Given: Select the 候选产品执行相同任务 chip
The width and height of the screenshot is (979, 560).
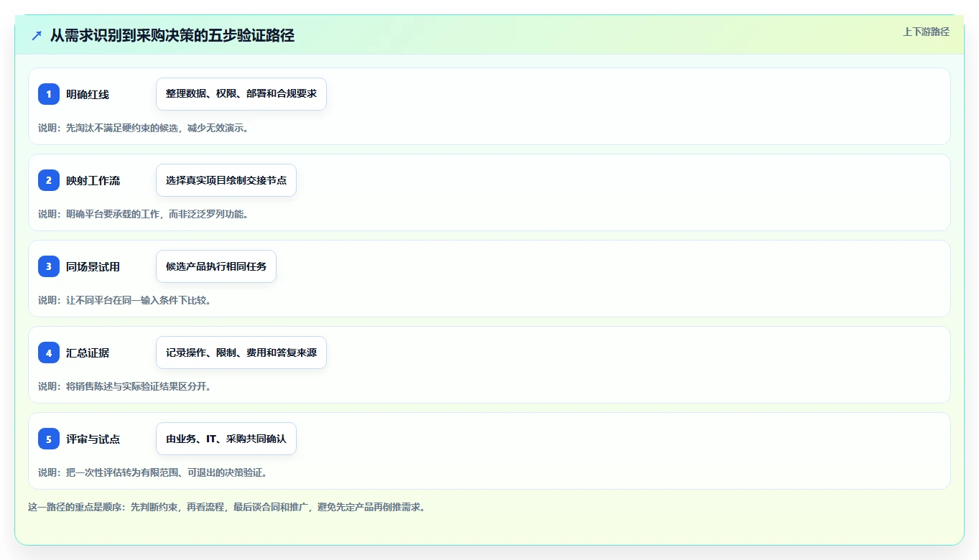Looking at the screenshot, I should point(216,266).
